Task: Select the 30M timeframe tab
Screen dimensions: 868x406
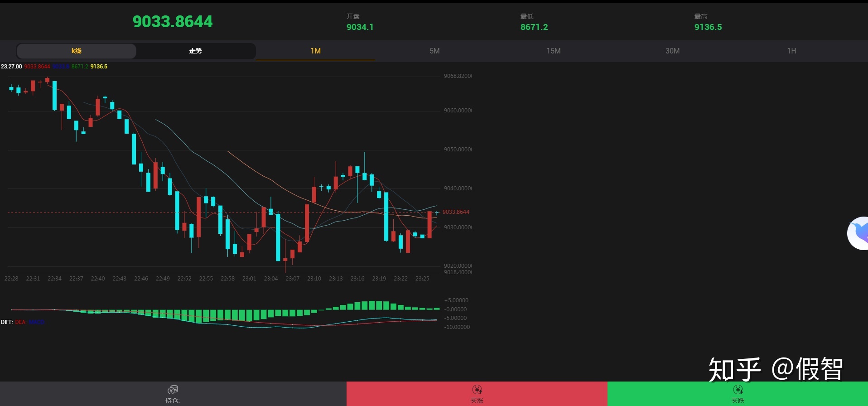Action: [672, 51]
